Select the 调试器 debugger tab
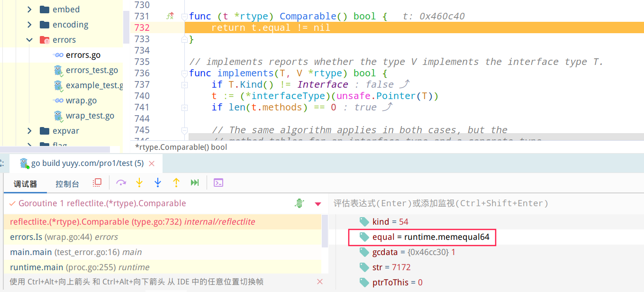This screenshot has width=644, height=292. point(25,184)
